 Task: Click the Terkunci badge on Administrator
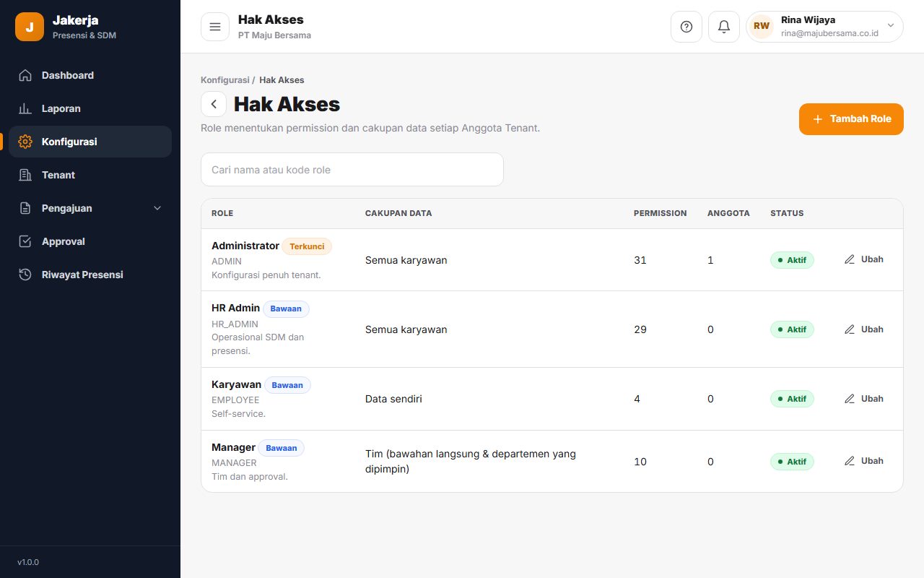pyautogui.click(x=307, y=246)
